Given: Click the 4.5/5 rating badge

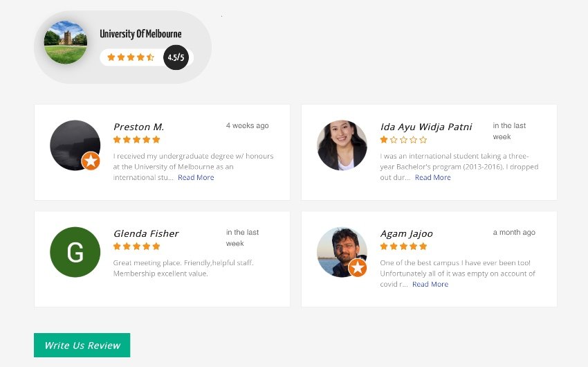Looking at the screenshot, I should click(176, 57).
